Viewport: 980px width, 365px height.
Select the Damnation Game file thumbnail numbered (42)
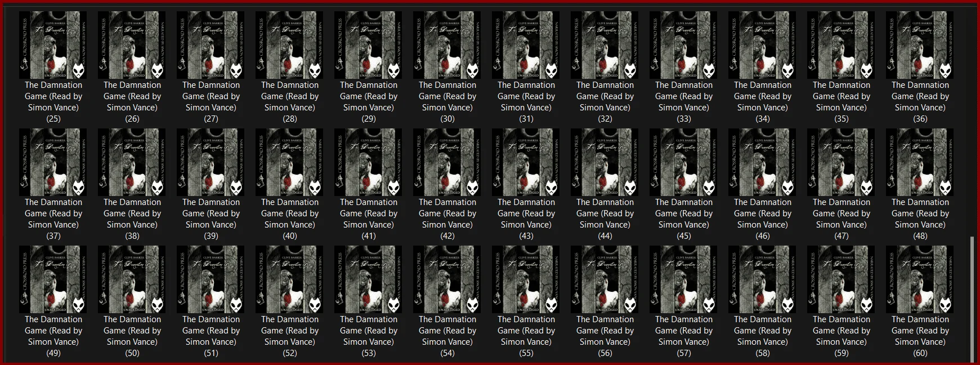(448, 162)
